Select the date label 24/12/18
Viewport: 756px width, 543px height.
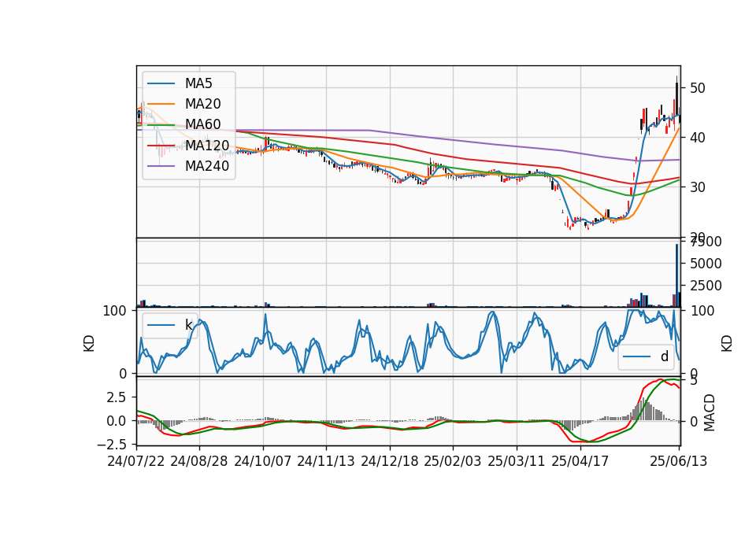(390, 461)
